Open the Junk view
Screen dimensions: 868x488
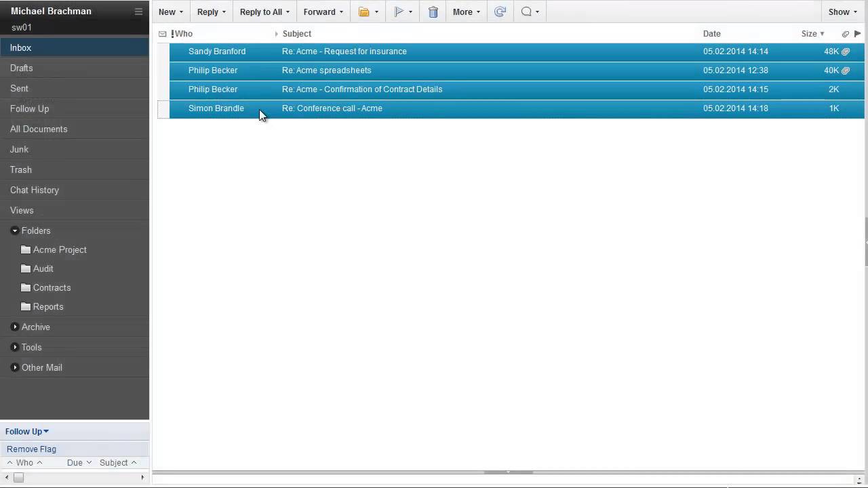coord(75,149)
